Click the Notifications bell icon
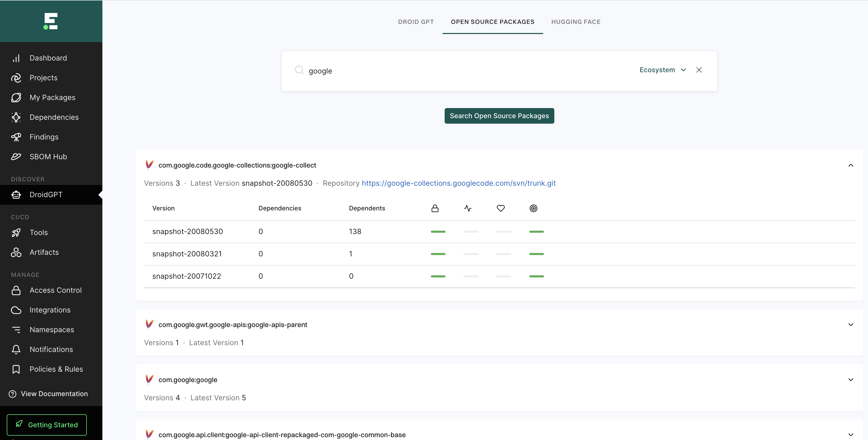The image size is (868, 440). 16,349
